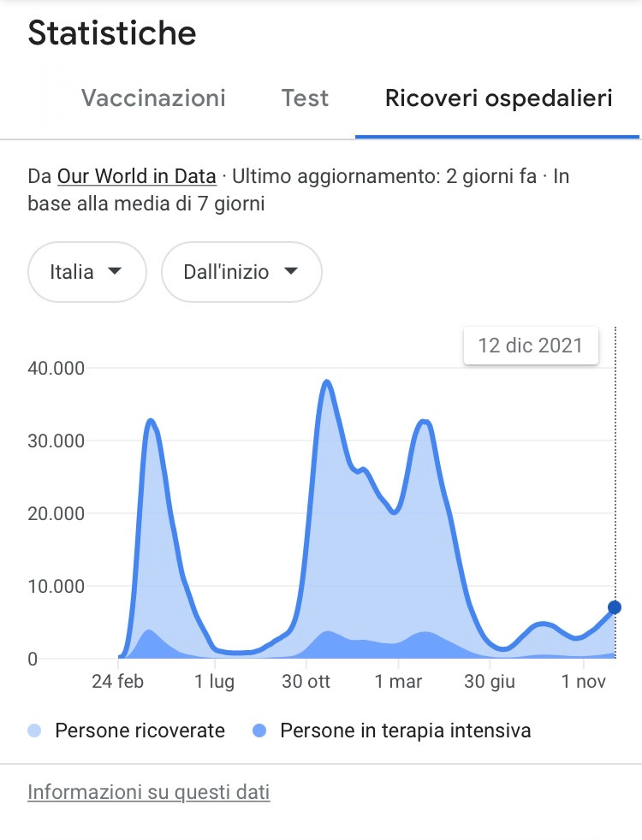Click the Persone ricoverate legend text
Viewport: 642px width, 840px height.
coord(140,731)
